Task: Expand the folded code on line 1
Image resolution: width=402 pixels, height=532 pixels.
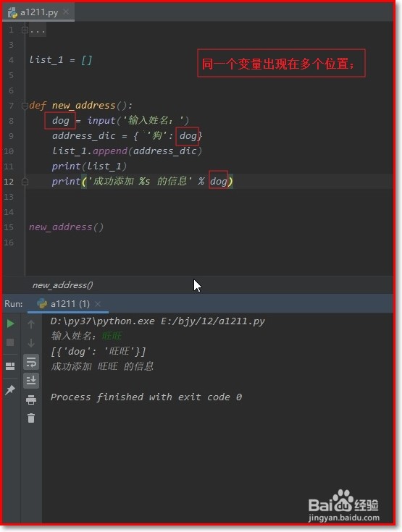Action: point(25,30)
